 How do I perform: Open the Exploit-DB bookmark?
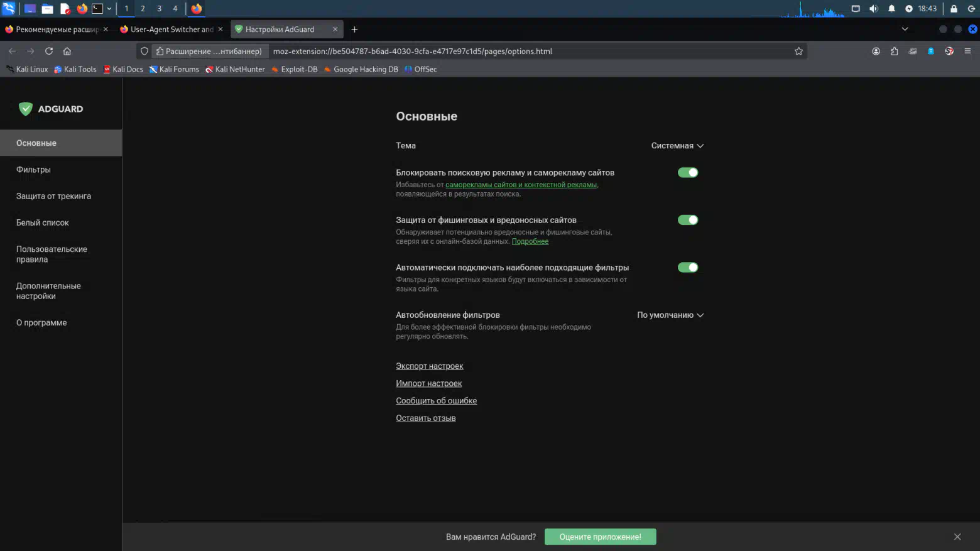click(x=294, y=70)
